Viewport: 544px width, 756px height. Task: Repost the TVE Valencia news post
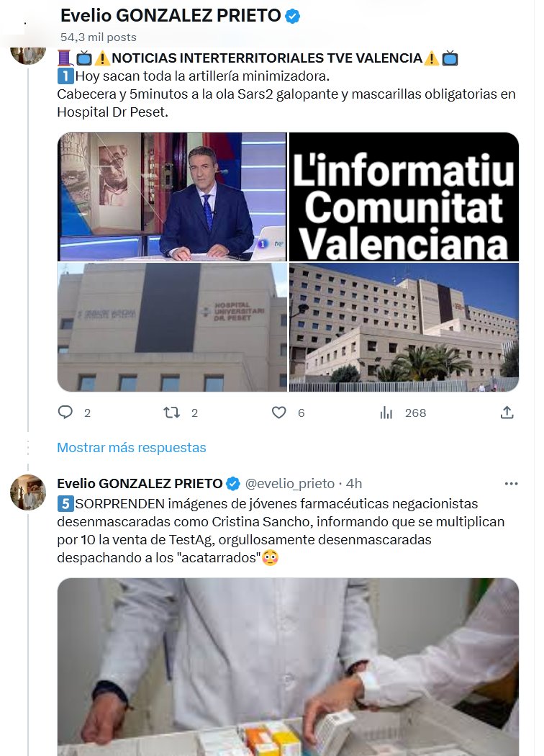click(171, 413)
